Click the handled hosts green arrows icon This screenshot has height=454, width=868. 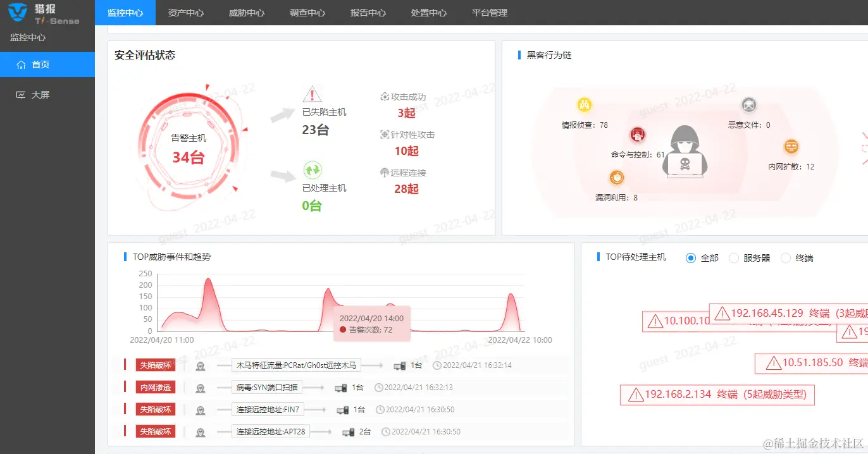pyautogui.click(x=313, y=169)
